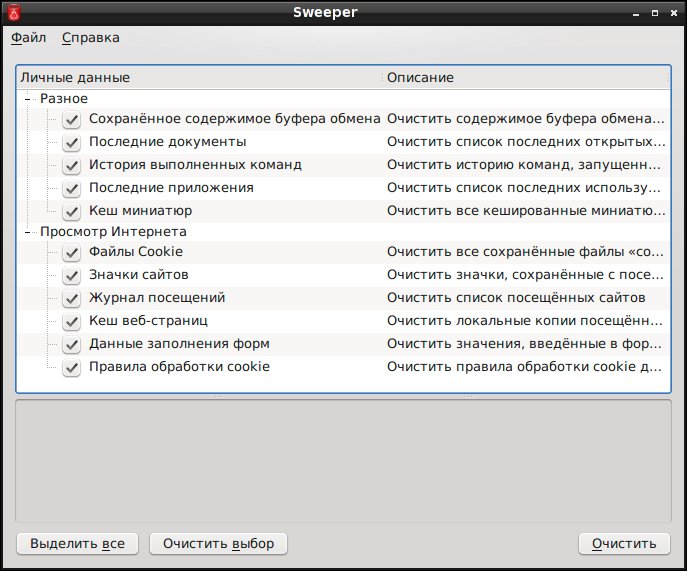Select row text Последние приложения
The height and width of the screenshot is (571, 687).
[171, 188]
